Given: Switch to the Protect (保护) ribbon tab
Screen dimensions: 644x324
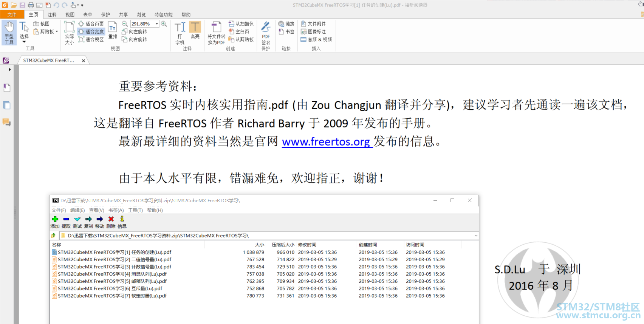Looking at the screenshot, I should pyautogui.click(x=106, y=15).
